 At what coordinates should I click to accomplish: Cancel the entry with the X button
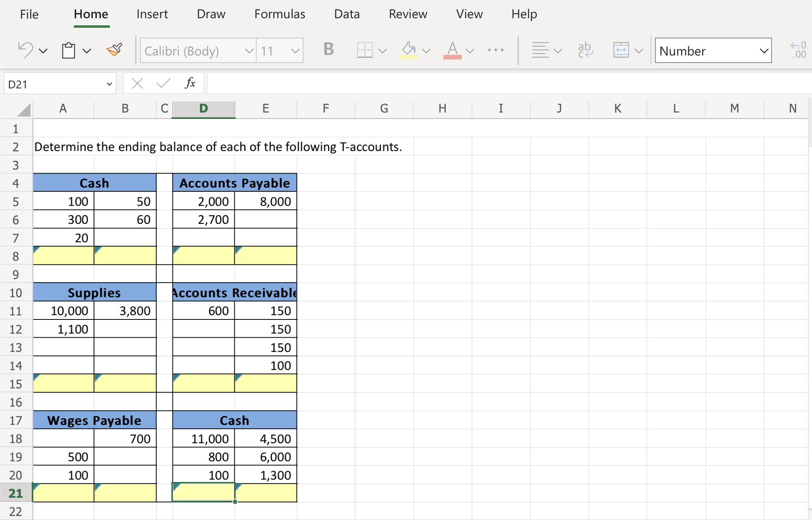click(136, 83)
